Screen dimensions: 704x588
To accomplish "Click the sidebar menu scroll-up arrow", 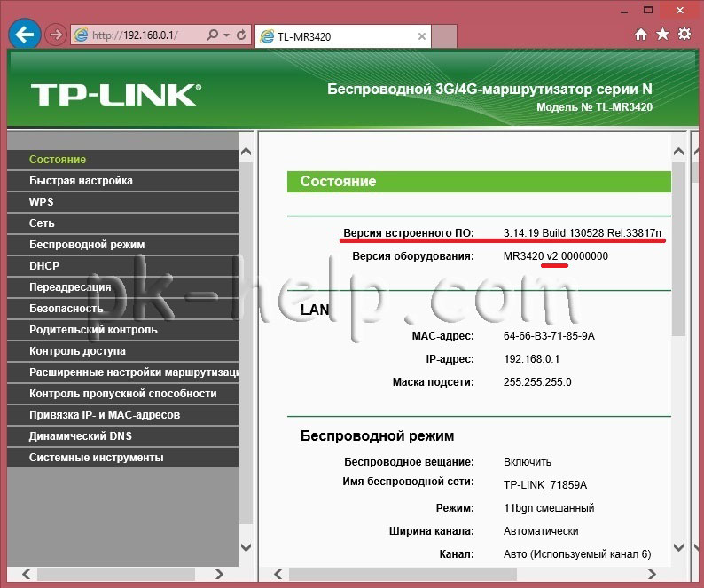I will (x=246, y=152).
